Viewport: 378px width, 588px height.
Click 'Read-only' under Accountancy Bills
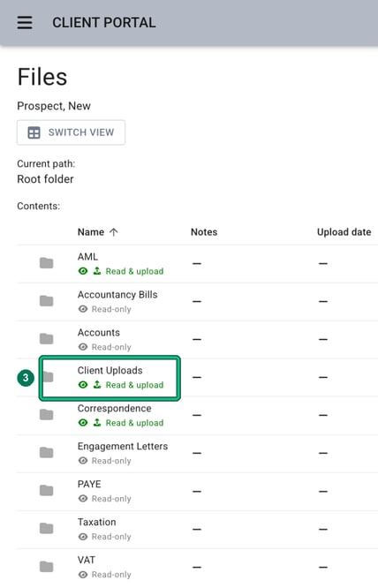click(111, 309)
